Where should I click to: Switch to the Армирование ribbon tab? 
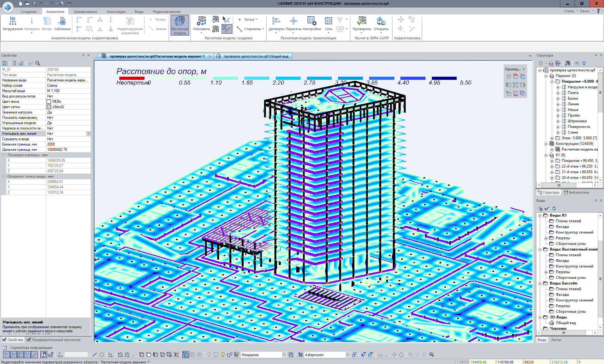[85, 12]
